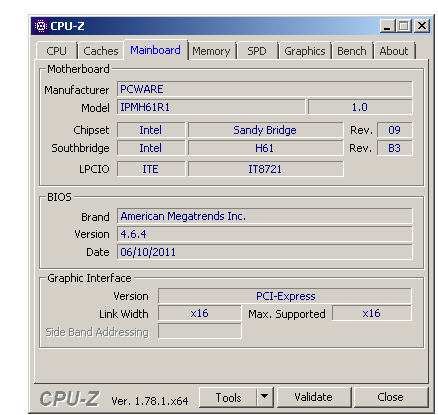The image size is (438, 415).
Task: Select the IPMH61R1 model value
Action: (211, 107)
